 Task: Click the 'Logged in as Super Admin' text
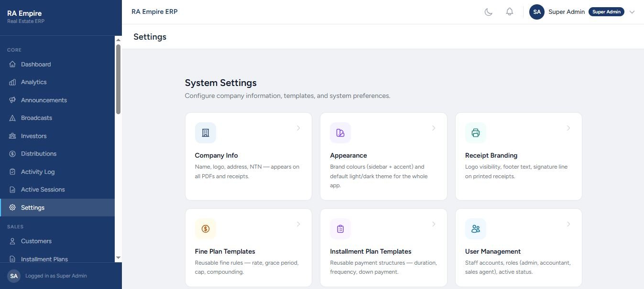coord(56,276)
